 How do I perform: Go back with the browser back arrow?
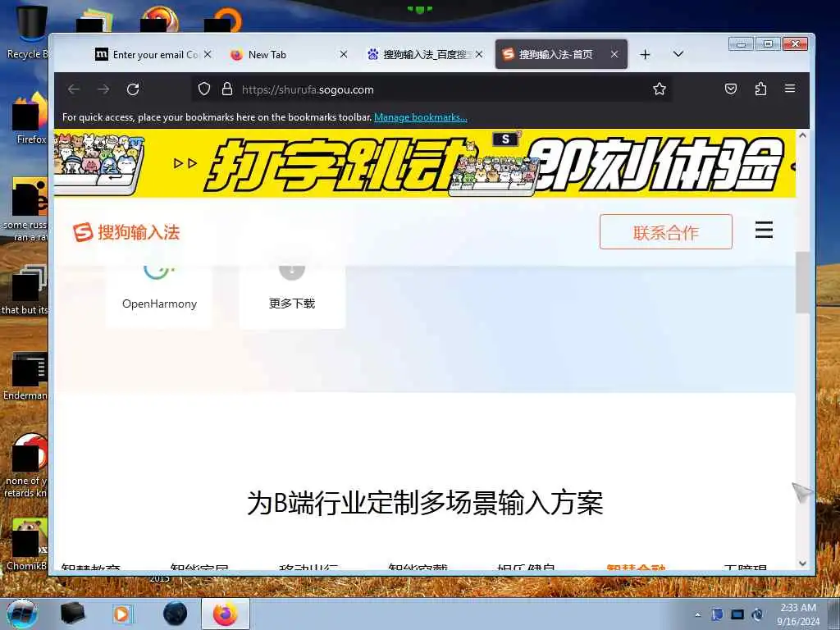point(74,89)
